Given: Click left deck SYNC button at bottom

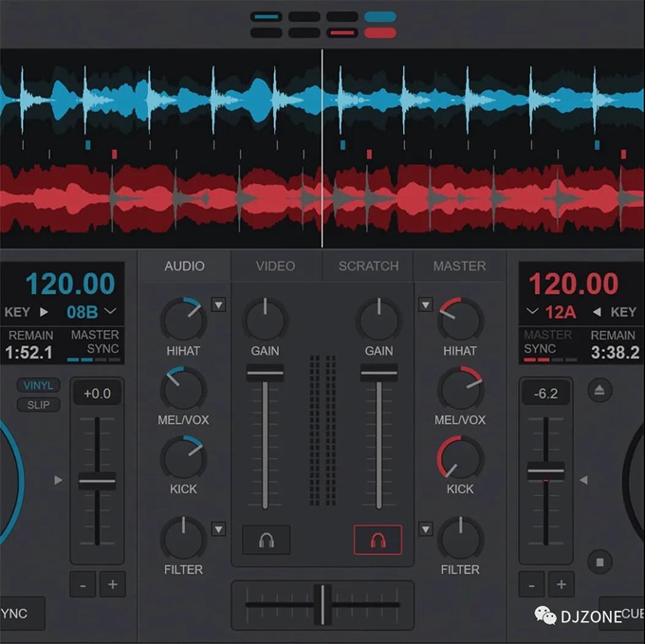Looking at the screenshot, I should (22, 613).
